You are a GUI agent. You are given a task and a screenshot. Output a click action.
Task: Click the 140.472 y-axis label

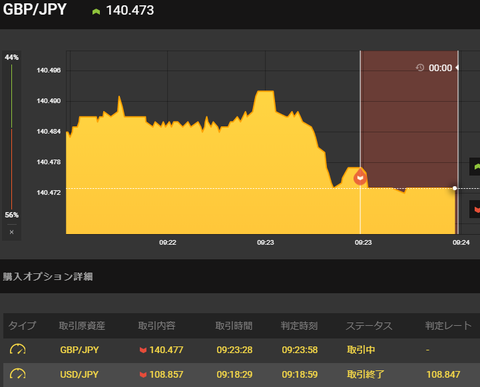pyautogui.click(x=49, y=193)
